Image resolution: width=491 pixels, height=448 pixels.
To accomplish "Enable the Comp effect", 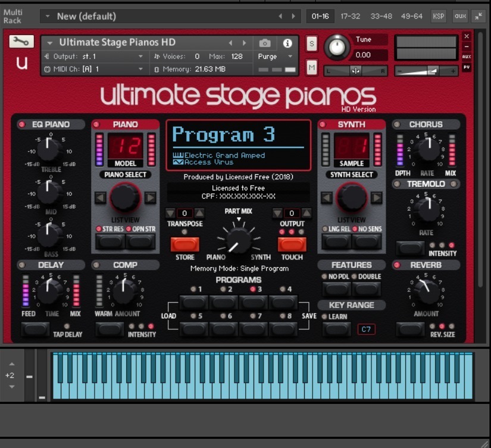I will (x=96, y=265).
